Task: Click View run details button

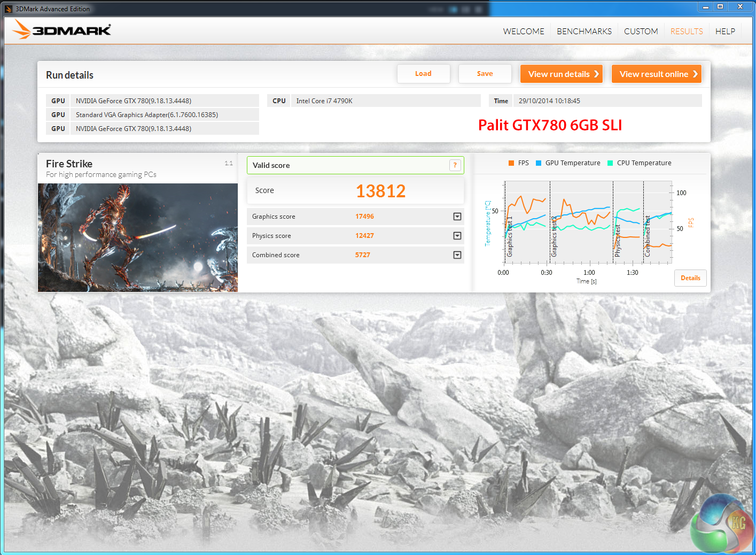Action: click(x=562, y=74)
